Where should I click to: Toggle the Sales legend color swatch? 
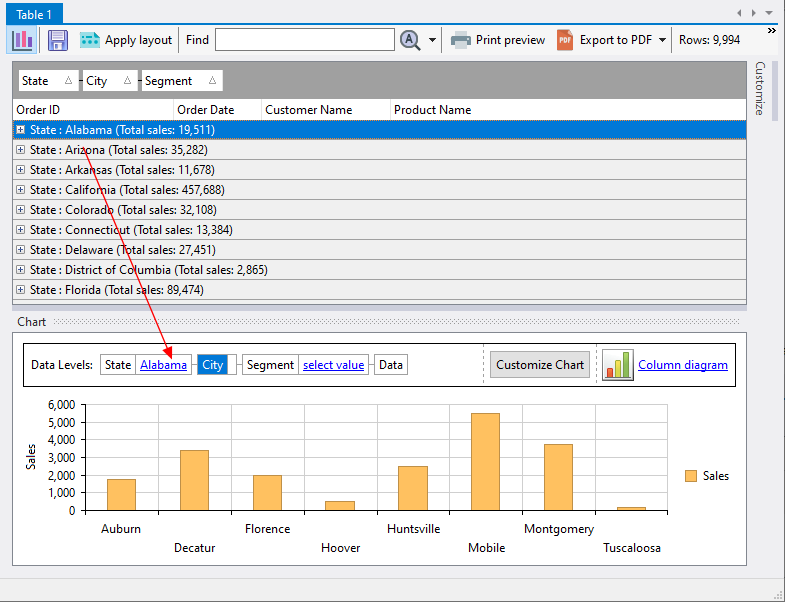coord(691,476)
